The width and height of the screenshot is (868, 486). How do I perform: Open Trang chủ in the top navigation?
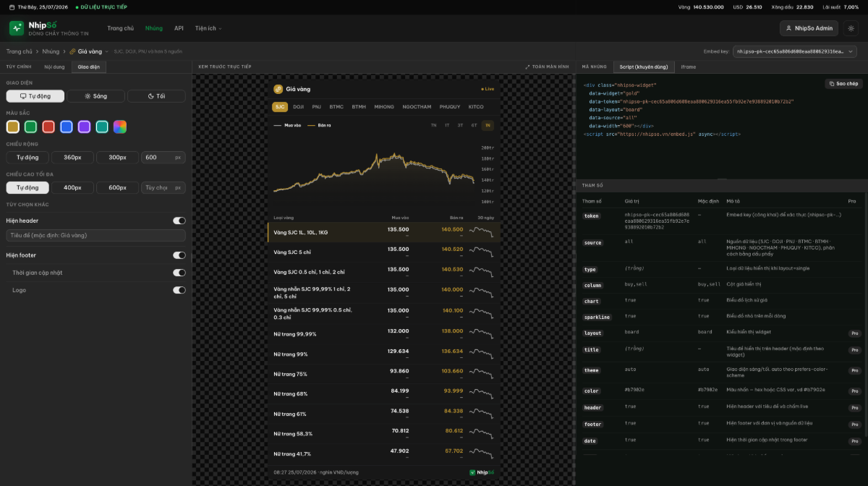[x=121, y=28]
